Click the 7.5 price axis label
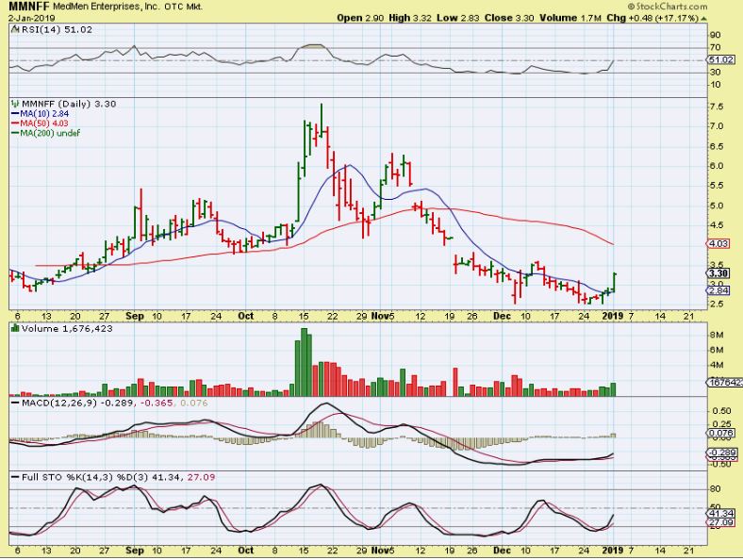 point(716,107)
